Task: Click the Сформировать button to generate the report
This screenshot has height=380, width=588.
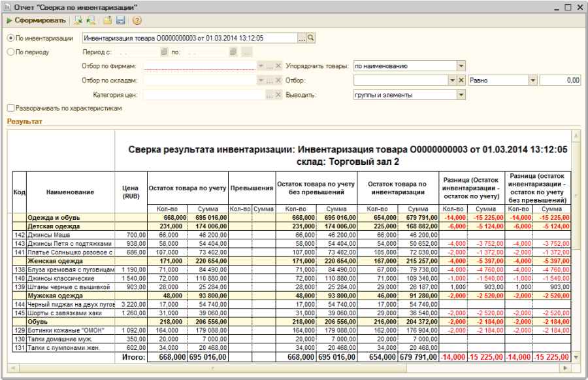Action: point(36,21)
